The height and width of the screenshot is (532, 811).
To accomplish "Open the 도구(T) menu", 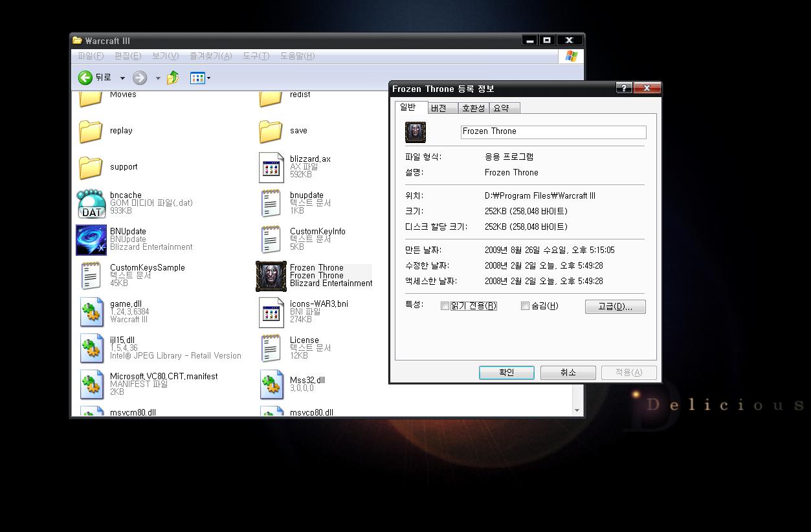I will 256,56.
